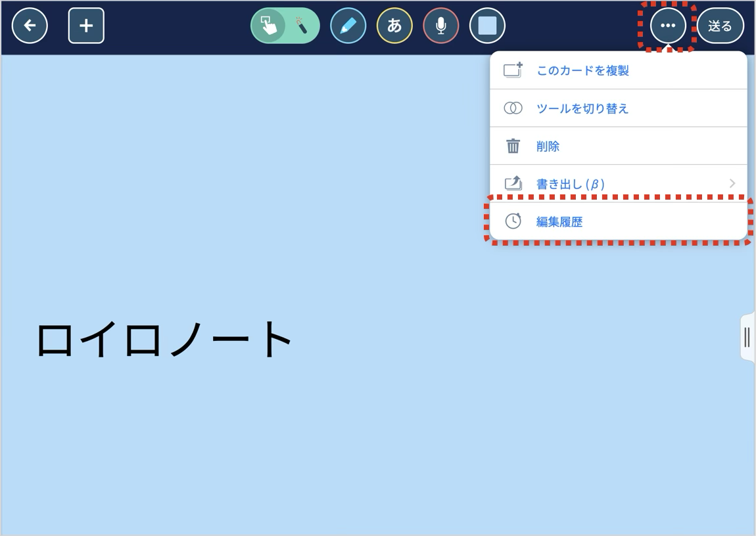Screen dimensions: 756x536
Task: Click the export share icon
Action: point(513,183)
